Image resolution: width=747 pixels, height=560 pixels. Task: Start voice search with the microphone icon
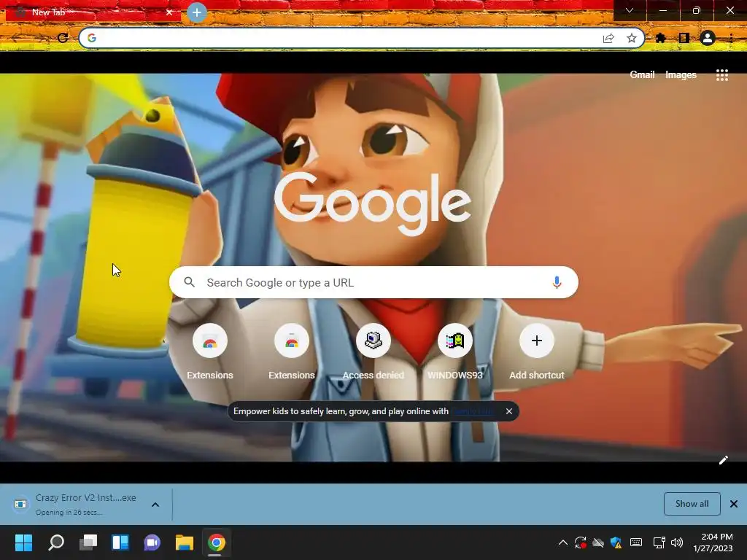557,282
